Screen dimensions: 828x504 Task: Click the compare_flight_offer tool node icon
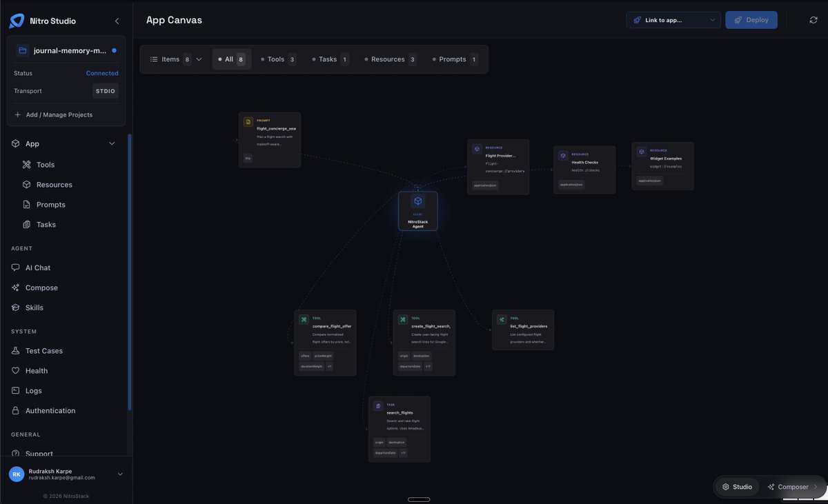tap(304, 320)
